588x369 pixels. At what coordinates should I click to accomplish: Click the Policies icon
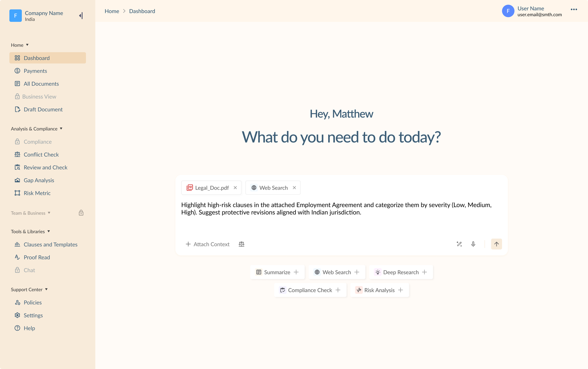17,302
